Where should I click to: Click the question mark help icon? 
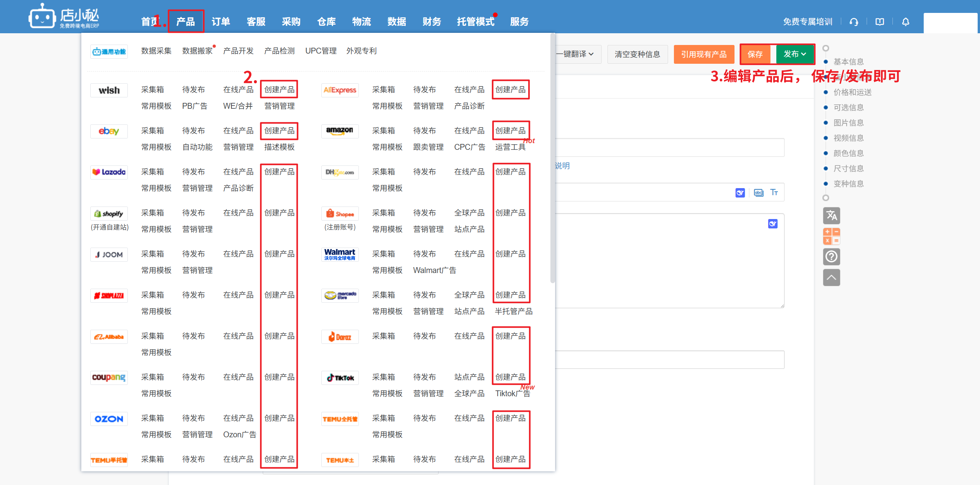click(x=831, y=257)
